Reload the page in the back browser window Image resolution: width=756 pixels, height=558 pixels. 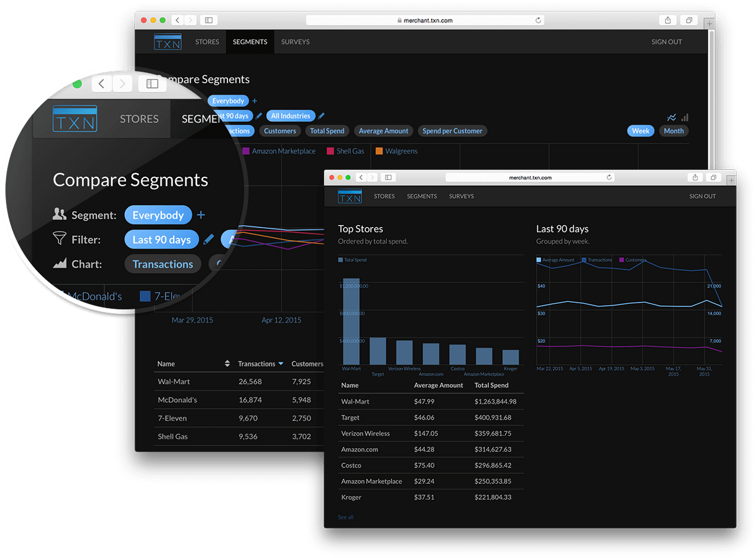[538, 20]
